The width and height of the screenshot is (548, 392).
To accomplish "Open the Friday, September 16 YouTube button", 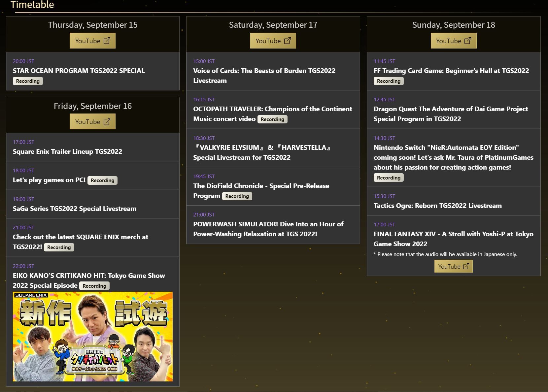I will click(92, 122).
